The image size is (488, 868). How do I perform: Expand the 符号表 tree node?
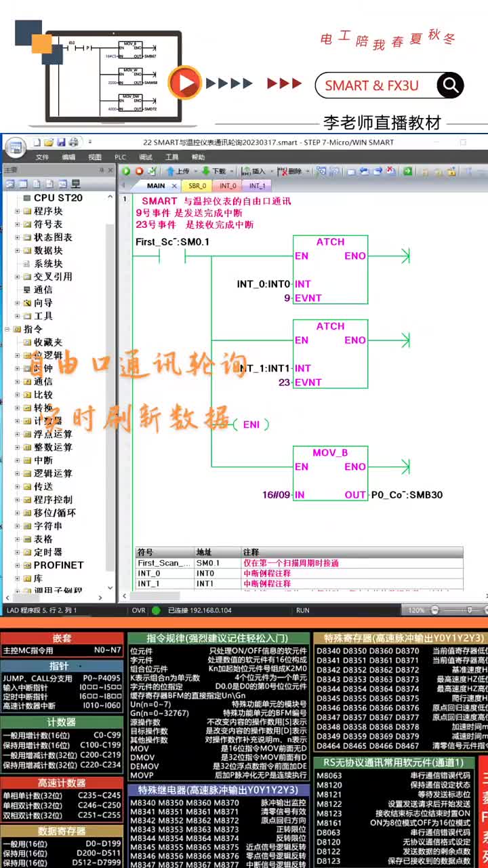click(x=18, y=224)
